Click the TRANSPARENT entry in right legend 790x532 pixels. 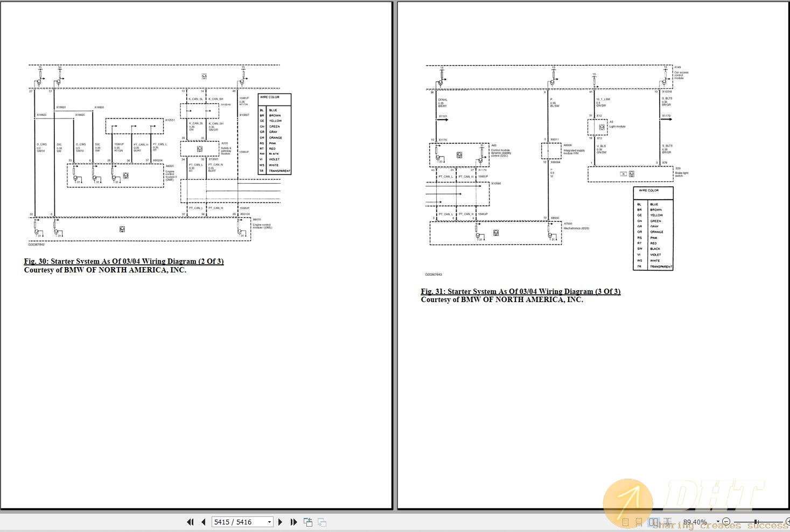(661, 267)
